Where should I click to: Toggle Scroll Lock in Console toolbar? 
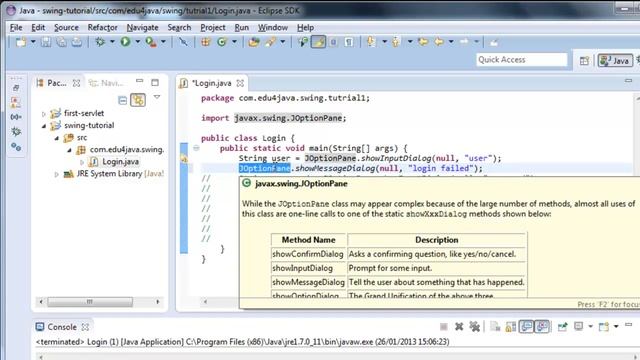coord(511,327)
